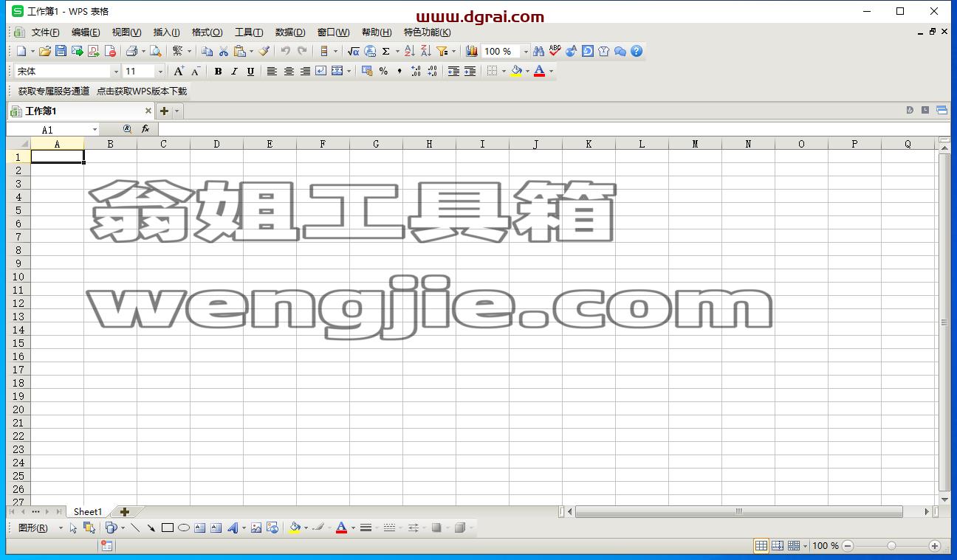Decrease font size with the A- icon
957x560 pixels.
[x=195, y=72]
